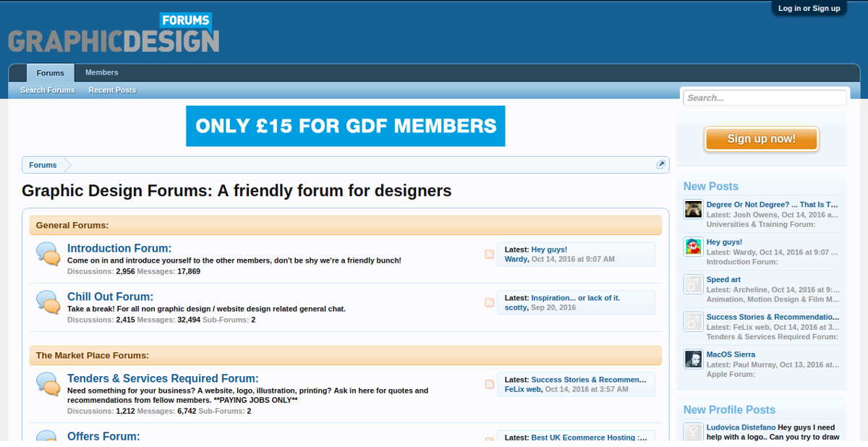Click the speech bubble icon beside Chill Out Forum
This screenshot has height=447, width=868.
tap(48, 302)
